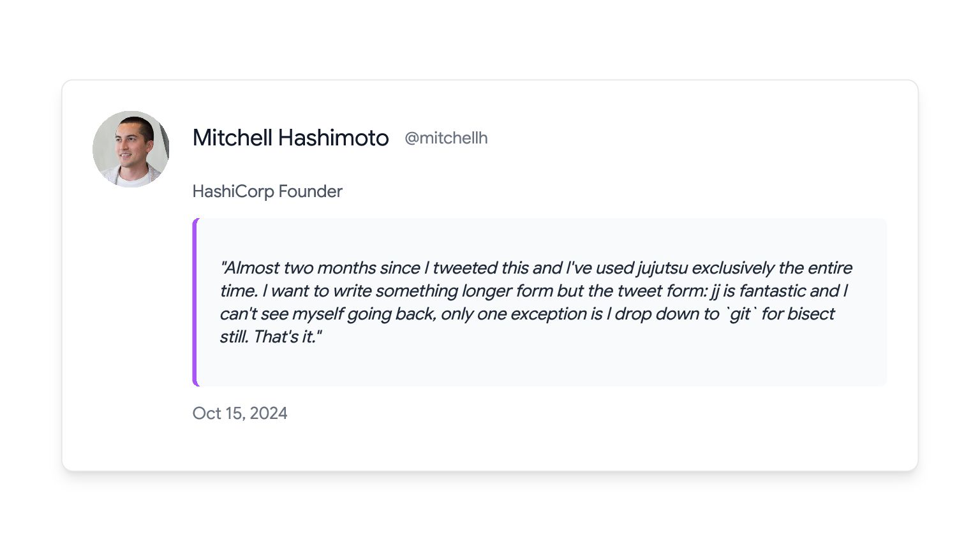Screen dimensions: 980x551
Task: Click the `git` code text in the quote
Action: tap(740, 314)
